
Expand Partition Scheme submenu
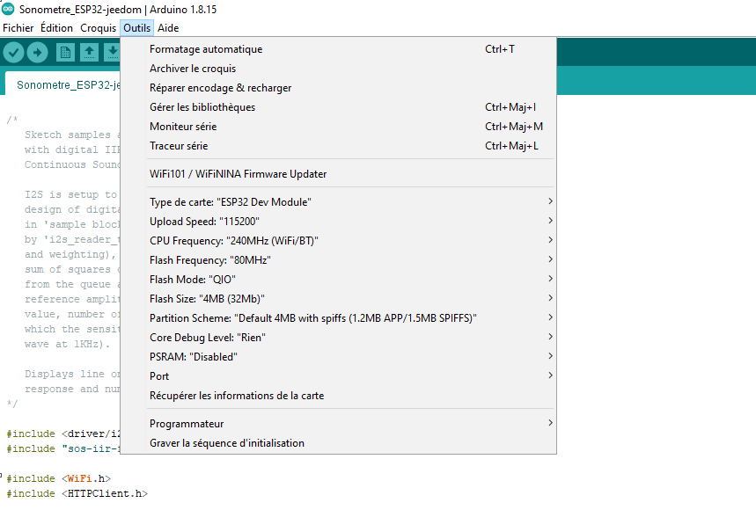(339, 318)
